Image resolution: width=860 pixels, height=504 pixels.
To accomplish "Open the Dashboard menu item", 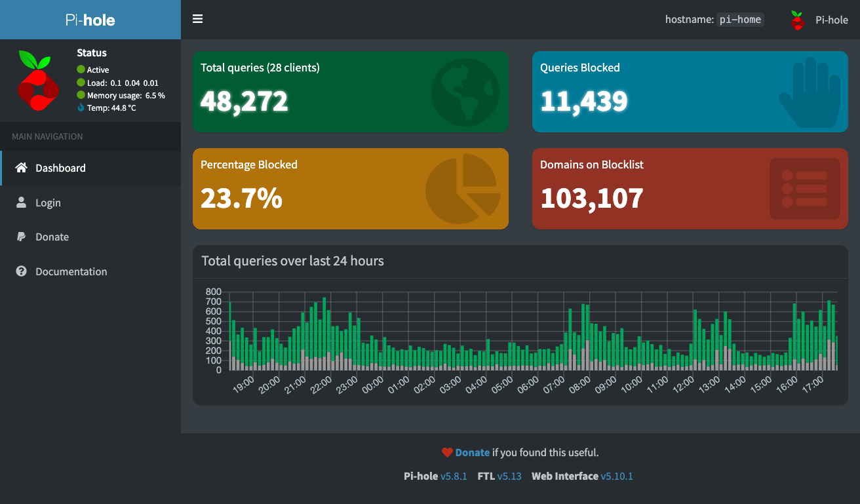I will tap(90, 168).
